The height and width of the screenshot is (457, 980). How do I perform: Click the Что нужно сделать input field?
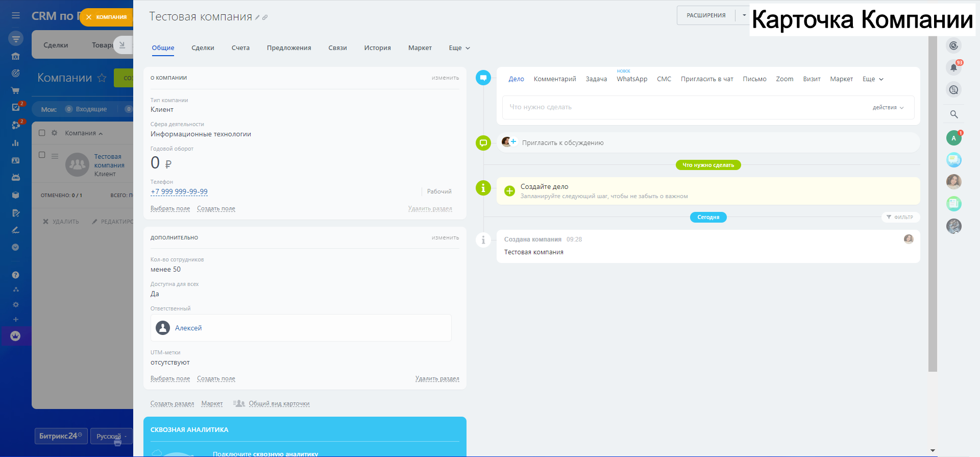point(684,107)
